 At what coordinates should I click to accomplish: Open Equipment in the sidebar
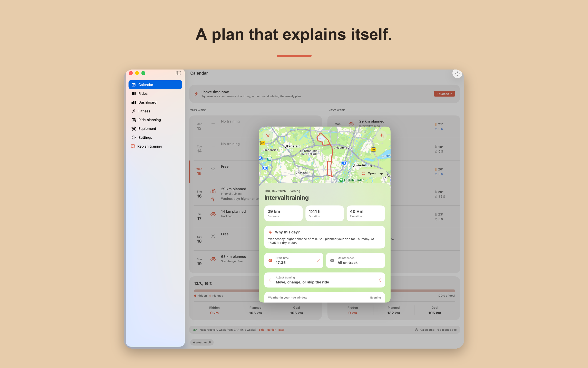(x=155, y=129)
